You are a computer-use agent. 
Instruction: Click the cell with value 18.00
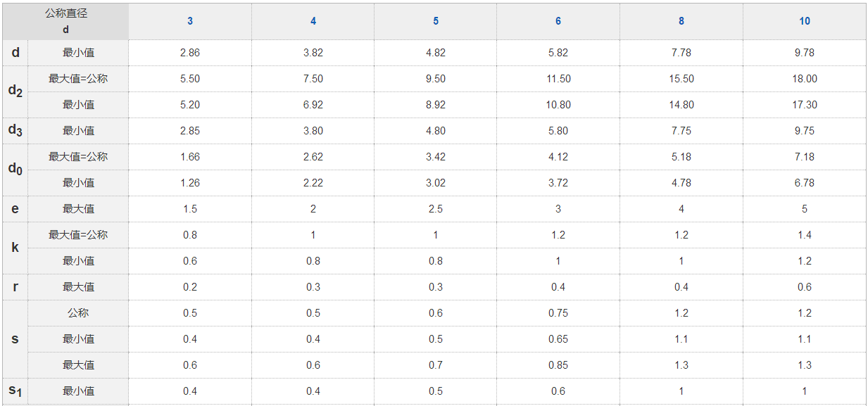click(x=805, y=79)
